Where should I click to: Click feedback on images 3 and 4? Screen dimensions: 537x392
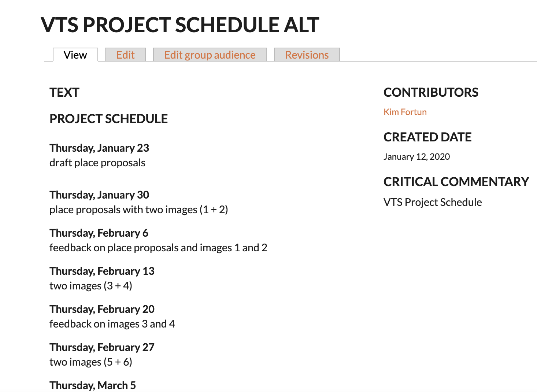(112, 324)
